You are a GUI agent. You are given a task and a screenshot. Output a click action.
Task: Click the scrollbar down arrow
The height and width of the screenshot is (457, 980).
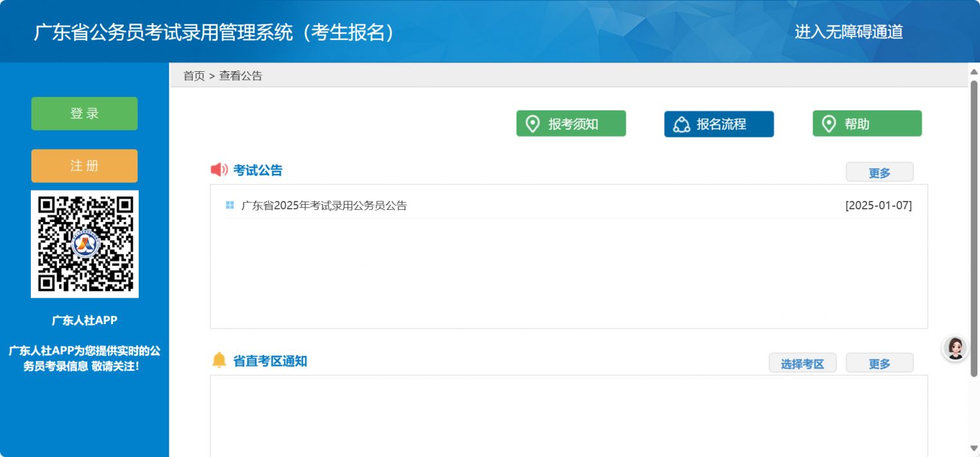974,448
